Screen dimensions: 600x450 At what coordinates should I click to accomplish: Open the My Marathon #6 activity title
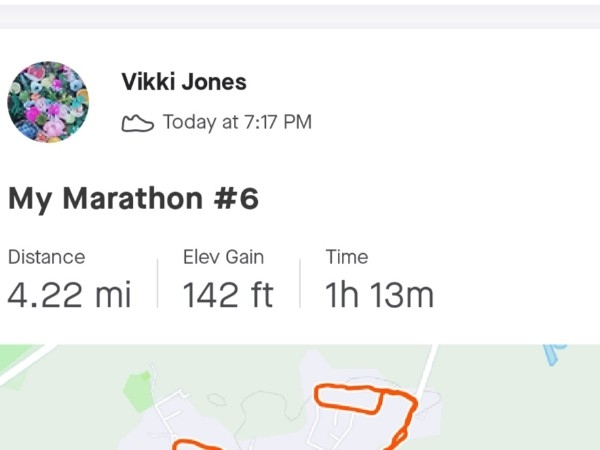pos(134,199)
